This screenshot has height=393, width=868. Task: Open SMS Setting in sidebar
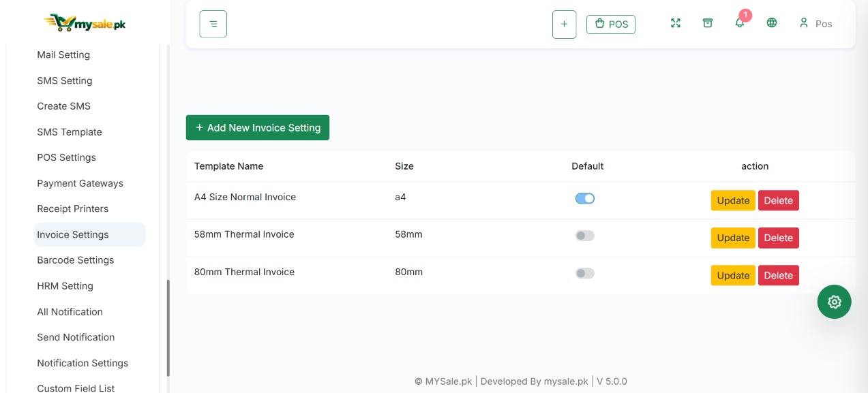(x=65, y=80)
